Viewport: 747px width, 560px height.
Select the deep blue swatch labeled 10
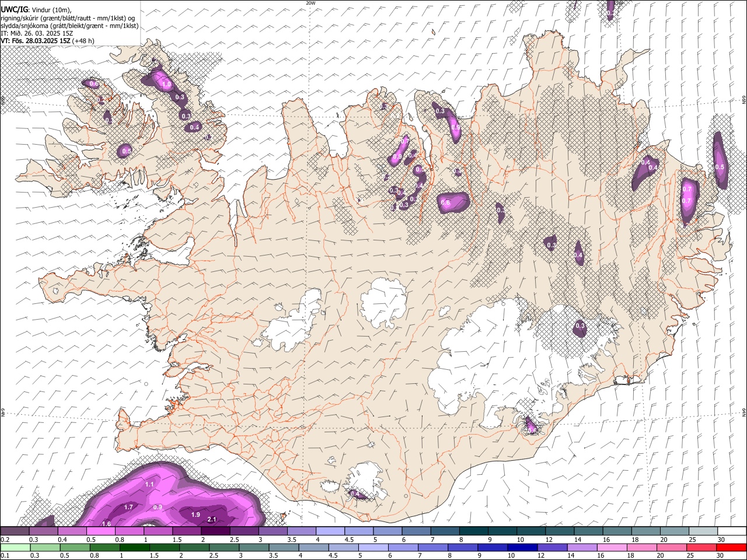click(x=522, y=547)
